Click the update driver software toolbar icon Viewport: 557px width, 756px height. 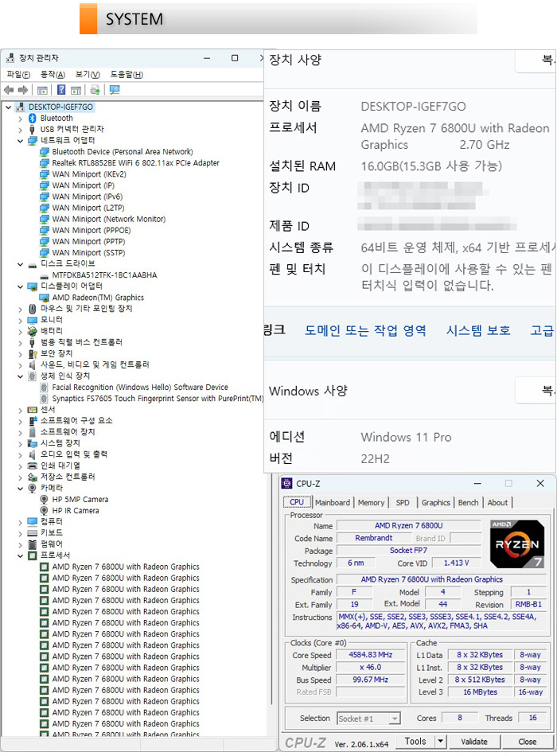95,90
